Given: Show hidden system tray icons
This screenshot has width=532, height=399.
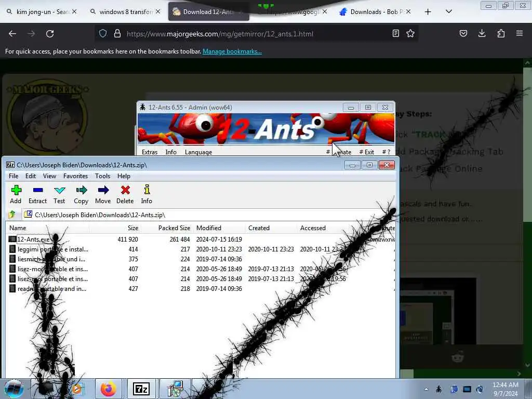Looking at the screenshot, I should 426,389.
